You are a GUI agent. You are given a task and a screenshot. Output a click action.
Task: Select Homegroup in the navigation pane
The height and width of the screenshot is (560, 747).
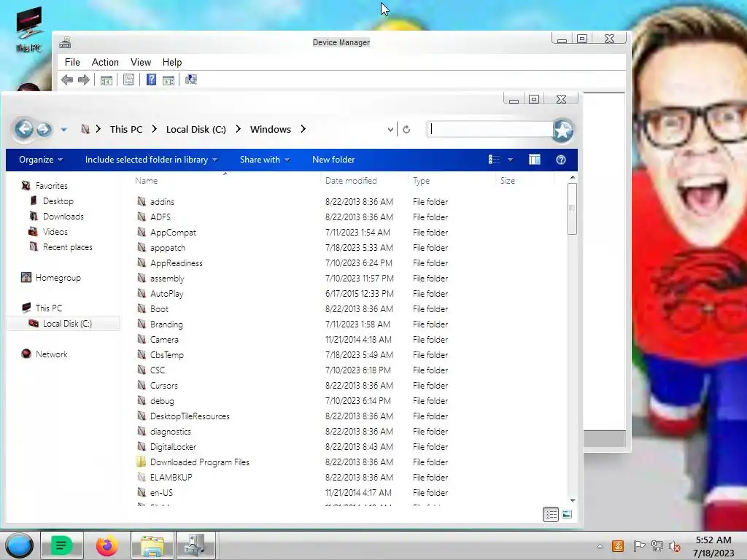pyautogui.click(x=58, y=278)
